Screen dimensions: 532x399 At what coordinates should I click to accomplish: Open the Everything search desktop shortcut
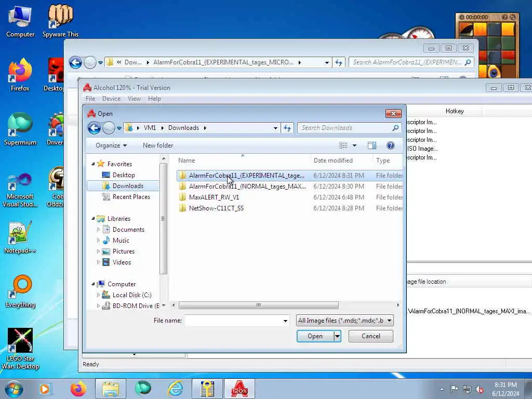[20, 292]
